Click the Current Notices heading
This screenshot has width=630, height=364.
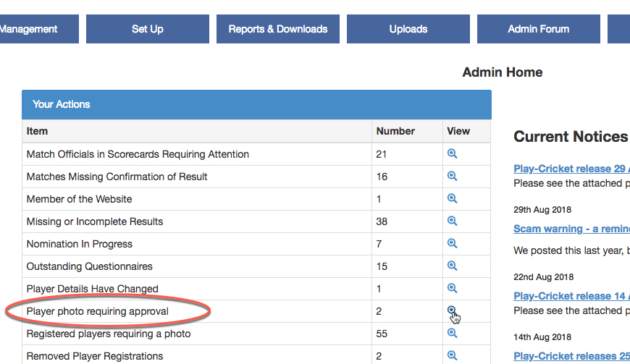tap(571, 137)
